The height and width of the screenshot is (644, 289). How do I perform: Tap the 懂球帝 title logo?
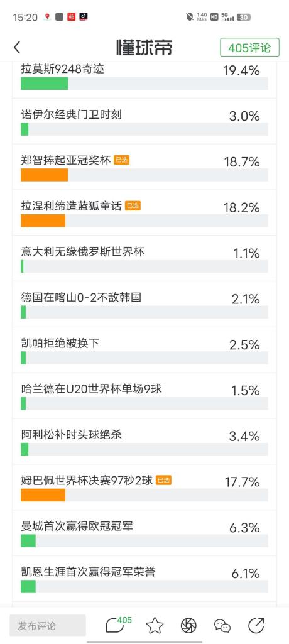coord(144,47)
